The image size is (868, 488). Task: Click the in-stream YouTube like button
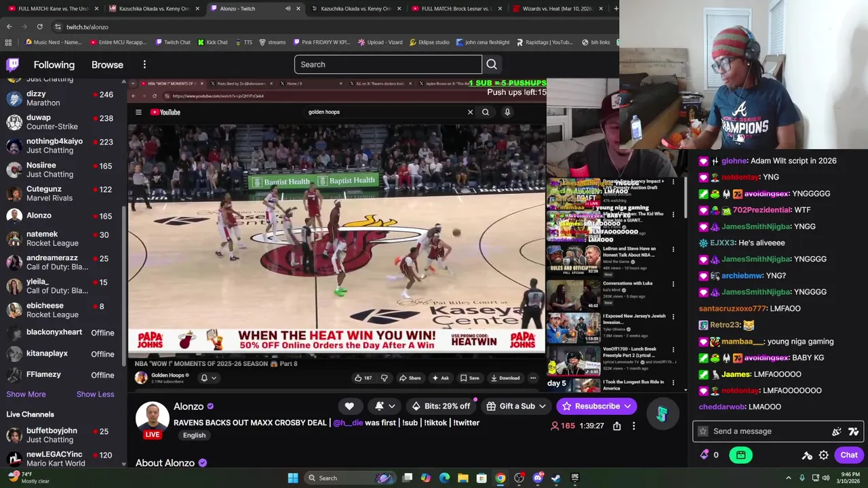pos(363,378)
